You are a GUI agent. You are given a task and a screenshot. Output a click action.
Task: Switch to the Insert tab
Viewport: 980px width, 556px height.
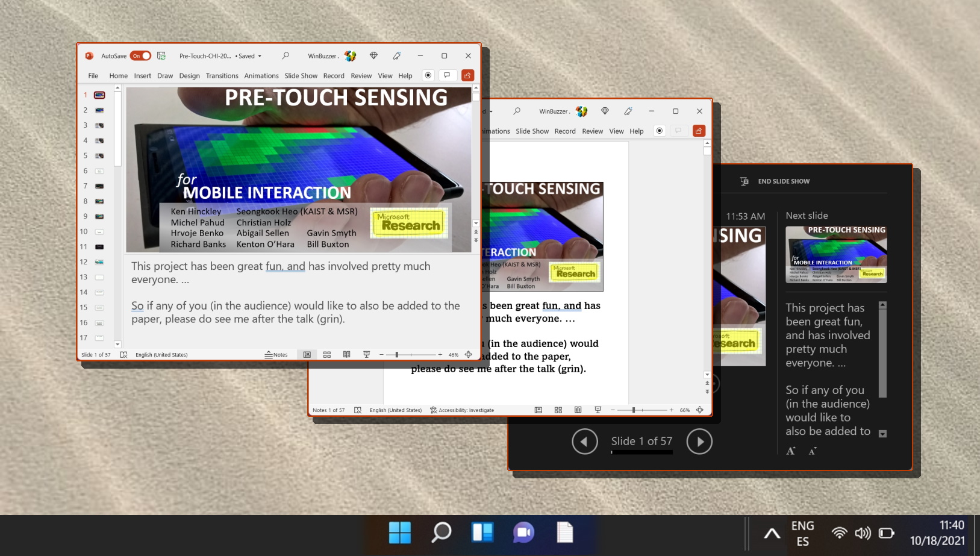[x=143, y=76]
